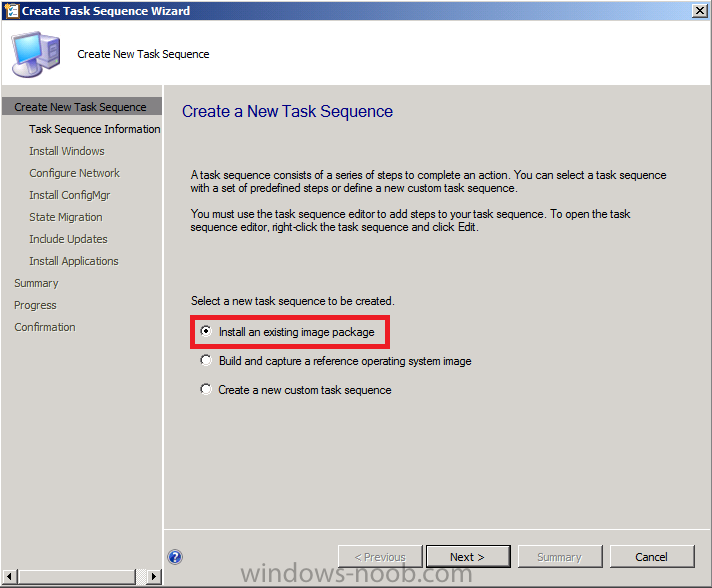Image resolution: width=712 pixels, height=588 pixels.
Task: Click the computer wizard icon in header
Action: (x=36, y=54)
